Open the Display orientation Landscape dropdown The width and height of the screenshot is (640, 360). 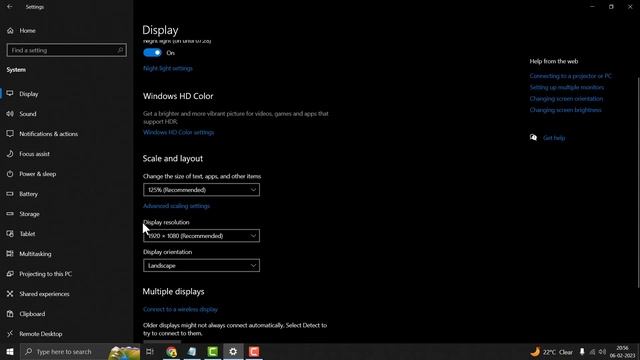(201, 265)
